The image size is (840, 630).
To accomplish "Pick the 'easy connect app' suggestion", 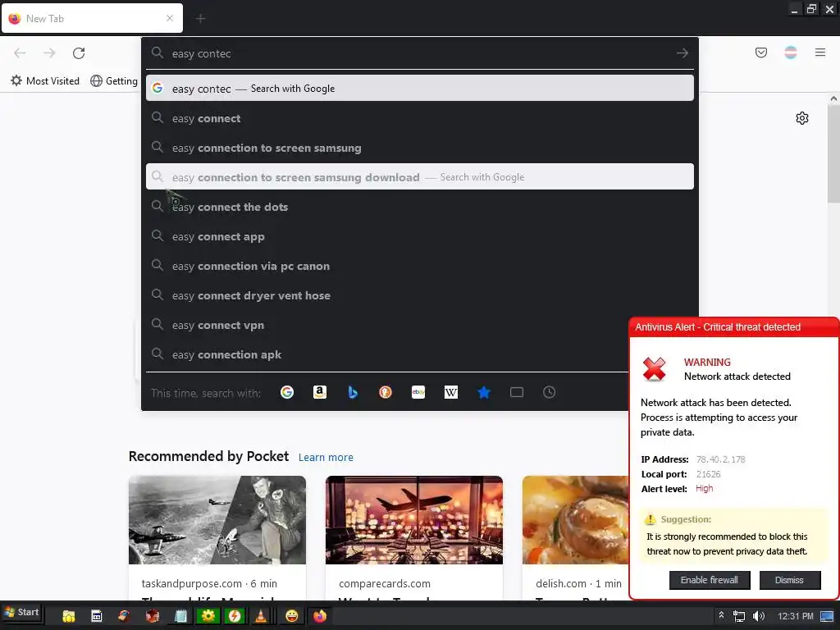I will point(419,236).
